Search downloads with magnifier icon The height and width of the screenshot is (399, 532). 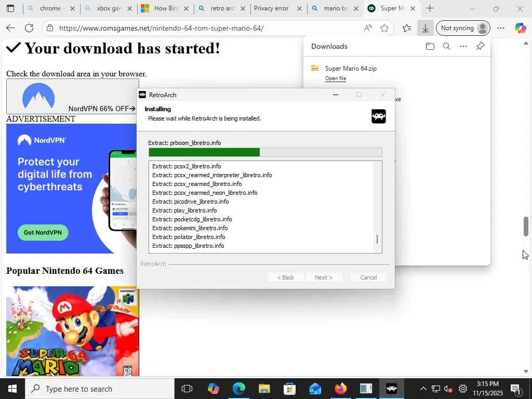pos(446,46)
